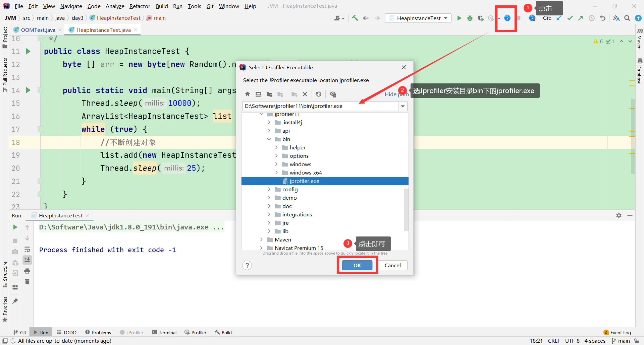Click CRLF line separator in status bar
Viewport: 644px width, 345px height.
[554, 341]
